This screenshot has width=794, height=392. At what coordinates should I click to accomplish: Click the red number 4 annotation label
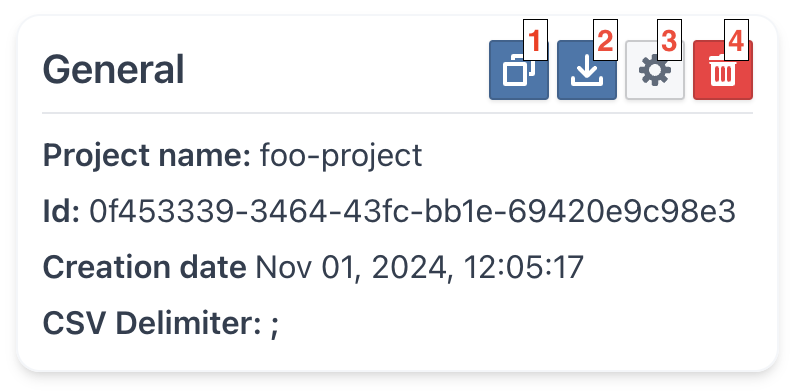(736, 40)
